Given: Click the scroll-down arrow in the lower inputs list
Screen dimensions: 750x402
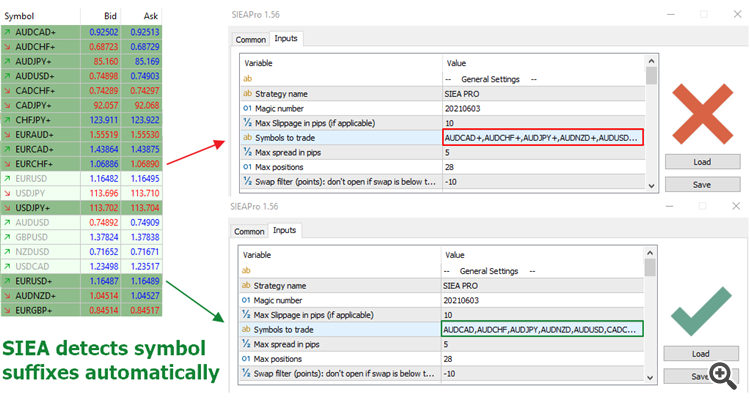Looking at the screenshot, I should coord(650,378).
